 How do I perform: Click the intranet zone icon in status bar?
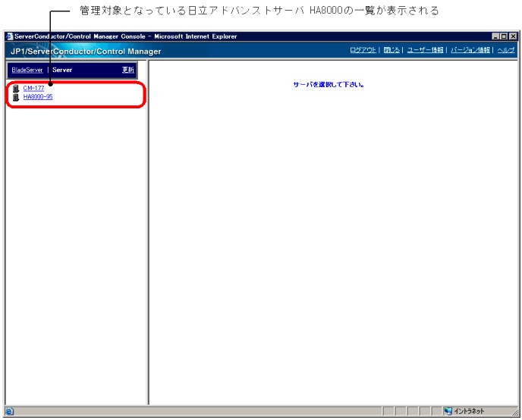click(x=448, y=412)
